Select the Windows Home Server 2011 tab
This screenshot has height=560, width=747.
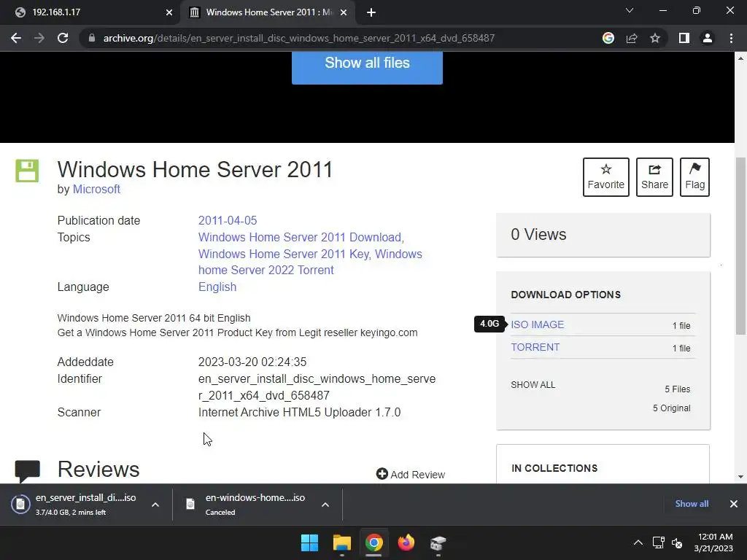[267, 12]
